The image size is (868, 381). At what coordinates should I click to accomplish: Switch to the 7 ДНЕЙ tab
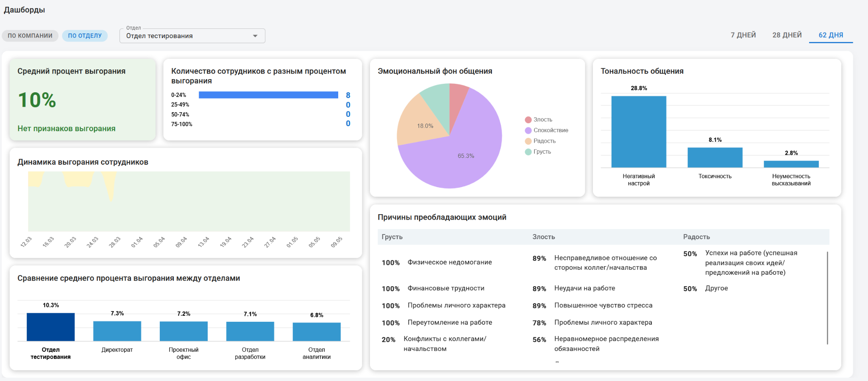point(743,35)
